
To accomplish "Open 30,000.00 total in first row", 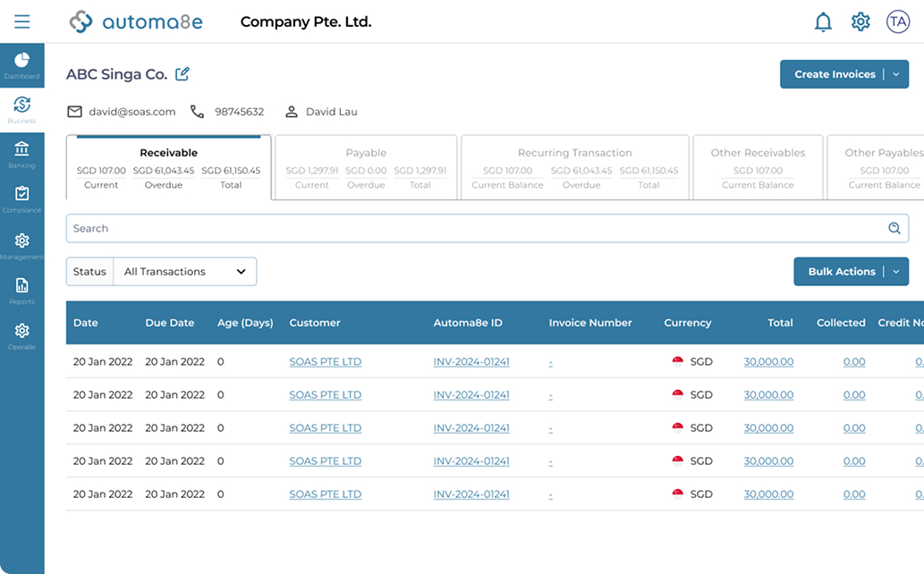I will pyautogui.click(x=768, y=362).
